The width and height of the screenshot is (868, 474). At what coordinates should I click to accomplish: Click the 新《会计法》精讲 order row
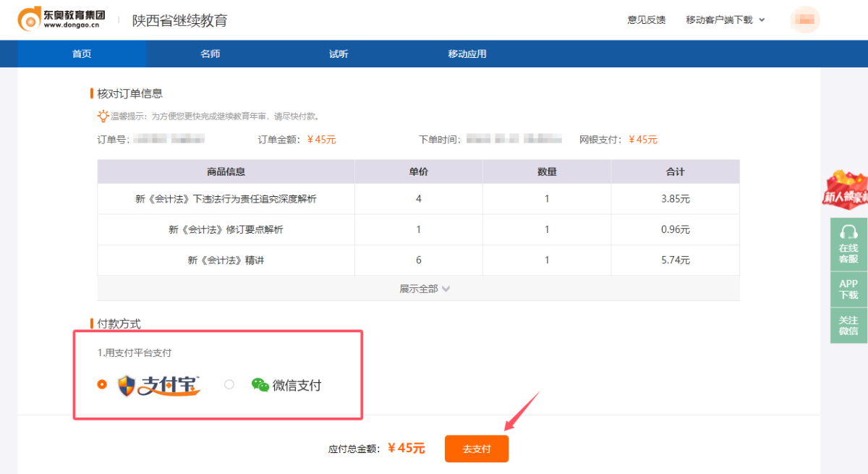(x=225, y=261)
